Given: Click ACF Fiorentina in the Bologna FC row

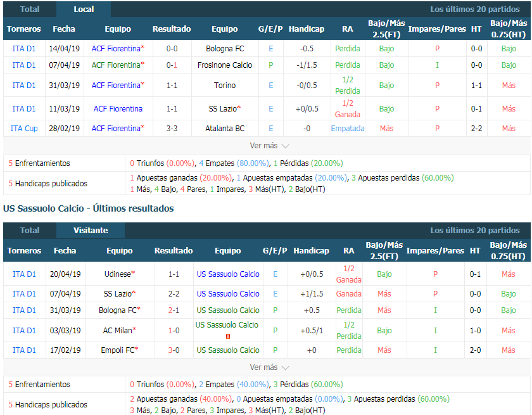Looking at the screenshot, I should tap(116, 49).
